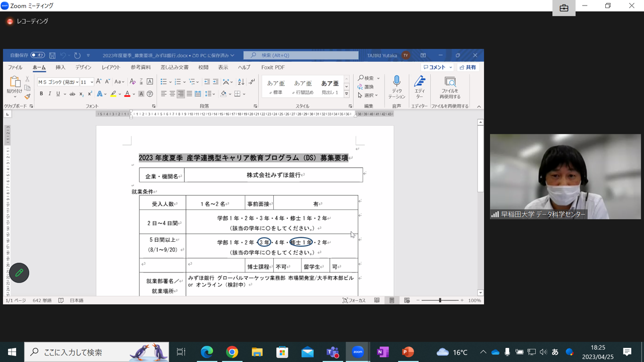Switch to Focus mode in status bar
This screenshot has width=644, height=362.
(x=354, y=300)
